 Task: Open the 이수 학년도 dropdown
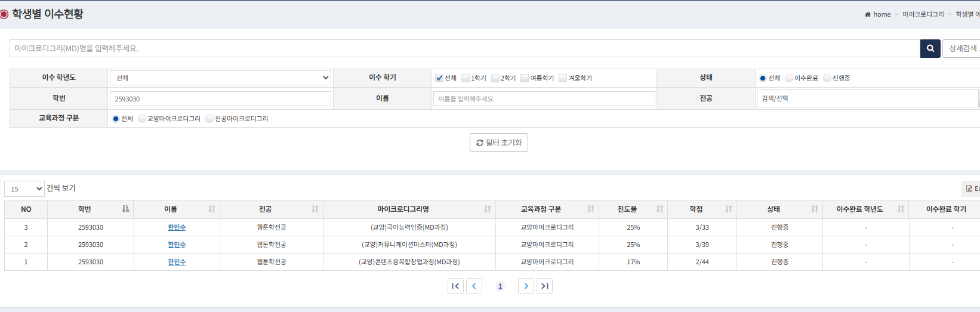(x=220, y=78)
